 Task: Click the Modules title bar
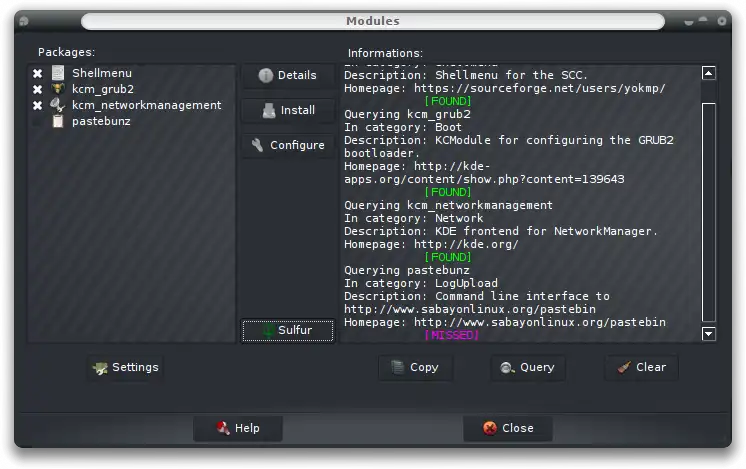pos(373,21)
